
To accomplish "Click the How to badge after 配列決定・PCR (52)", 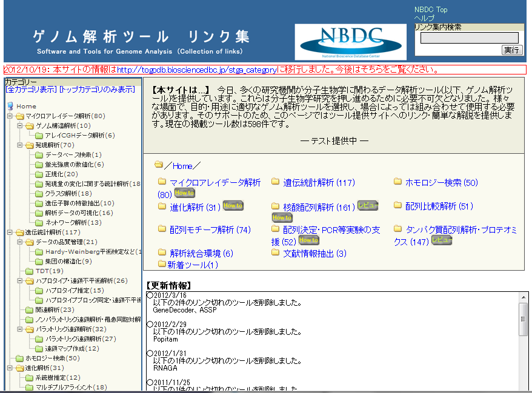I will pyautogui.click(x=308, y=240).
